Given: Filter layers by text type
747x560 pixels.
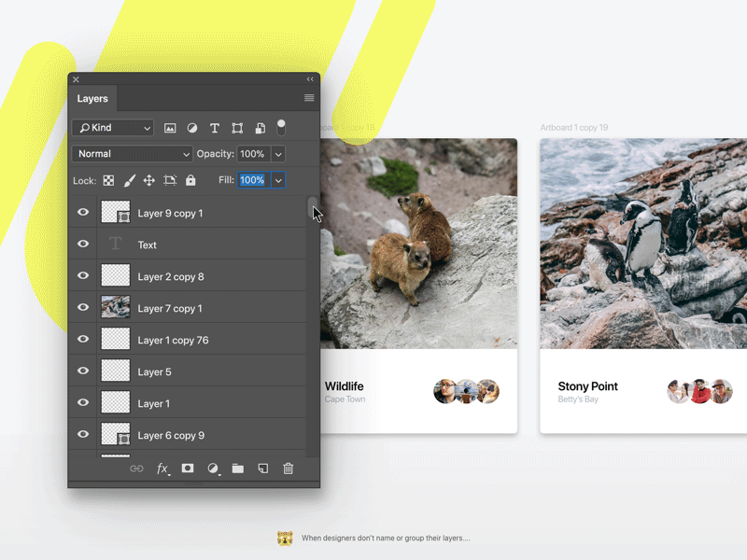Looking at the screenshot, I should (x=215, y=128).
